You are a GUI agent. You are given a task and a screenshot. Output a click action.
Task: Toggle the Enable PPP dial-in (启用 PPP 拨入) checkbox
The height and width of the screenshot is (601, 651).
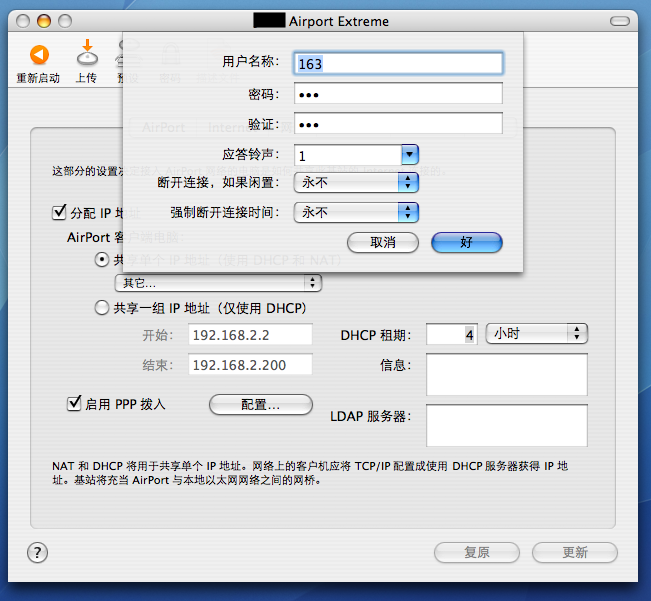tap(74, 403)
